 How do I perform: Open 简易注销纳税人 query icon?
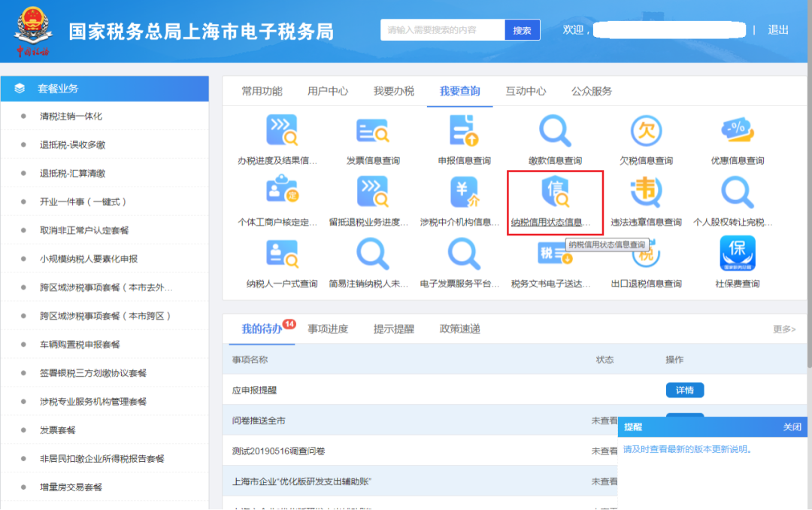pyautogui.click(x=372, y=253)
